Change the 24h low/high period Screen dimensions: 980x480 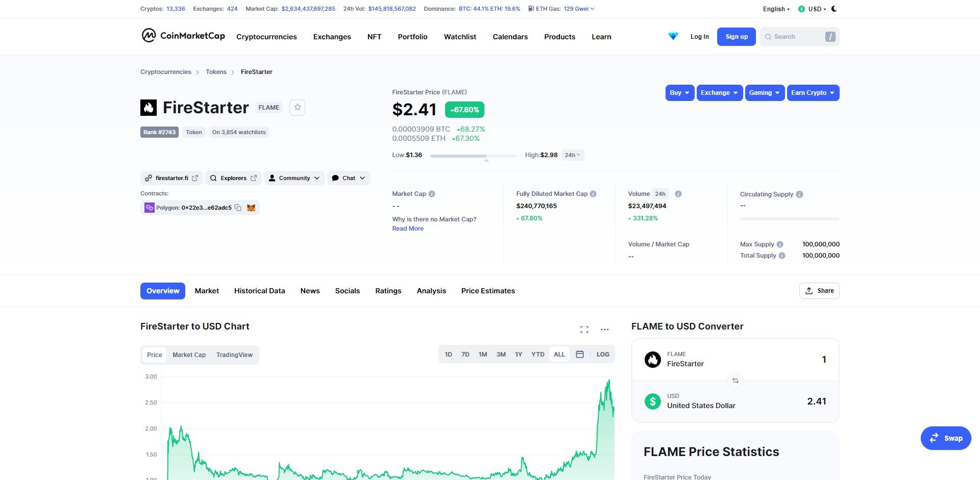[573, 155]
